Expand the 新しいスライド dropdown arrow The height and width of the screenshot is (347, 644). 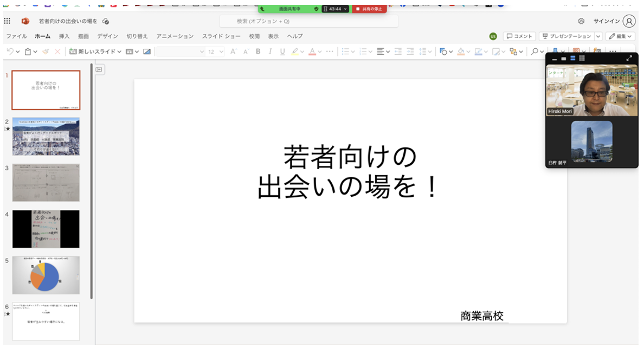119,52
